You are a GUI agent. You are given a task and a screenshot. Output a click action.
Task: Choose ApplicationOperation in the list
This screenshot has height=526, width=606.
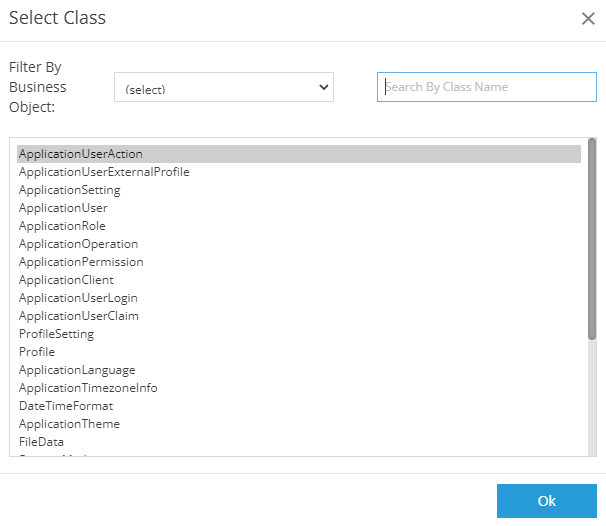tap(78, 244)
